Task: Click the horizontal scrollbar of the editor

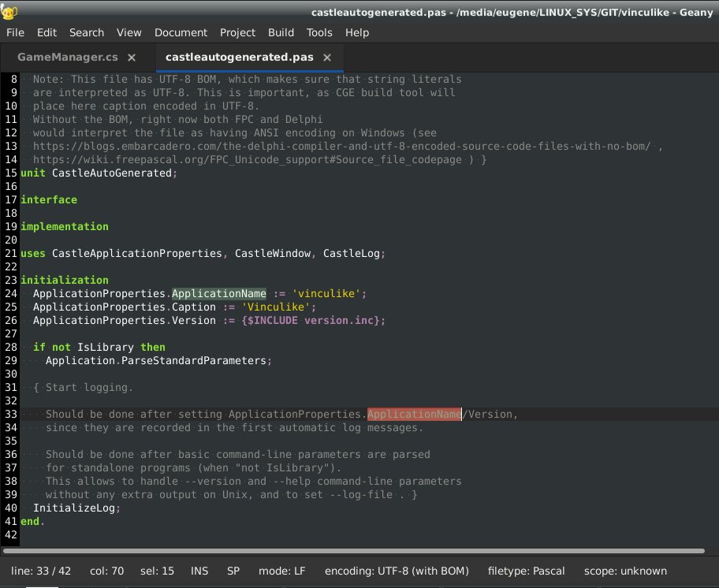Action: pos(353,551)
